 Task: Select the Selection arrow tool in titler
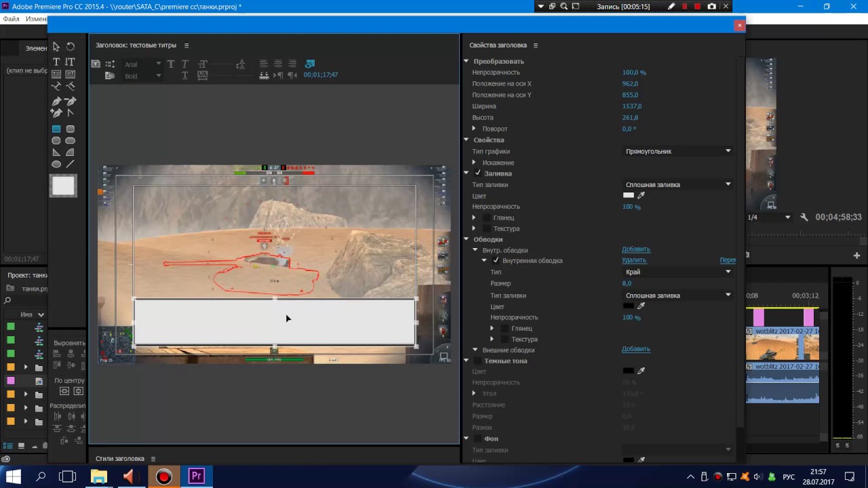(x=56, y=47)
